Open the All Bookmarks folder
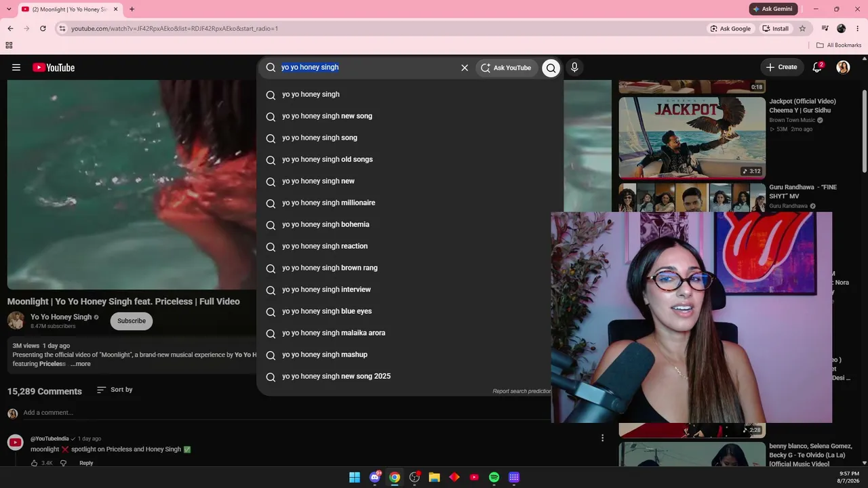 point(839,45)
